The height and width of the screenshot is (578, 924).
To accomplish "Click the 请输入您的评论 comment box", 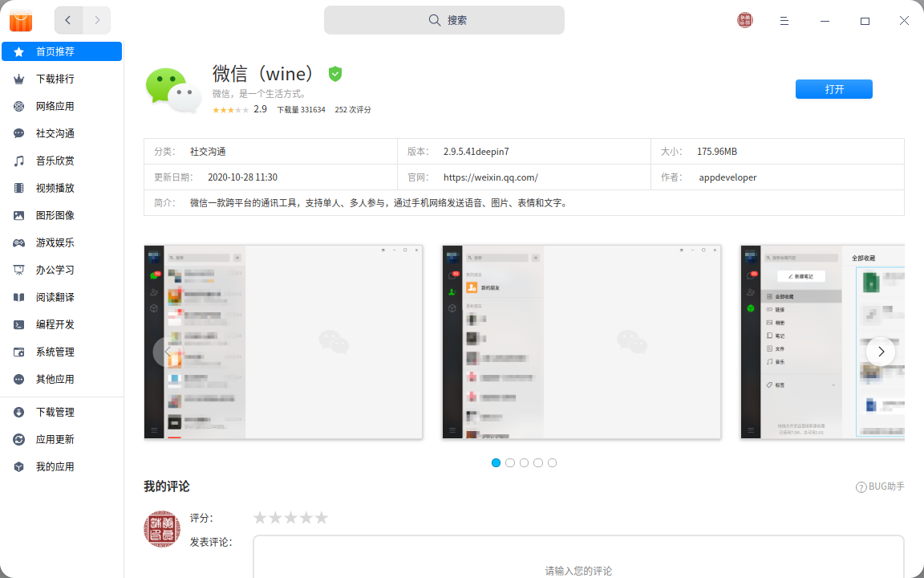I will click(578, 557).
